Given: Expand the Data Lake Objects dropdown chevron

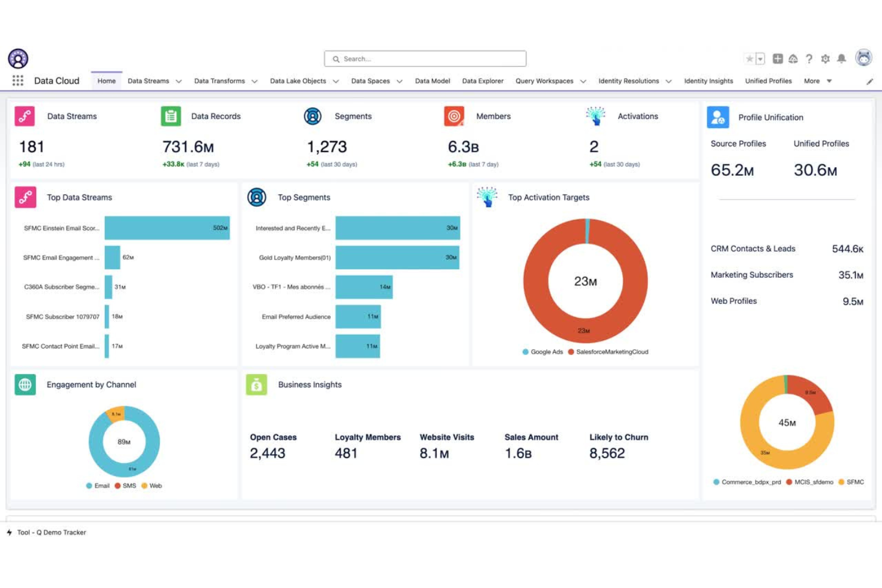Looking at the screenshot, I should pos(336,82).
